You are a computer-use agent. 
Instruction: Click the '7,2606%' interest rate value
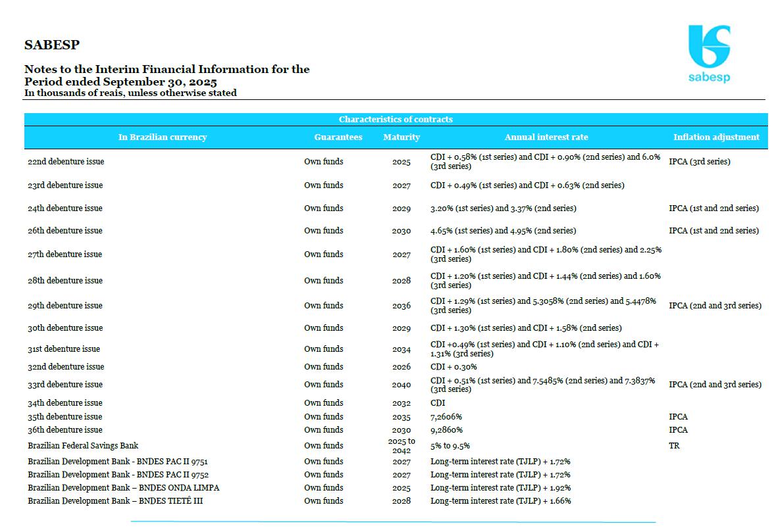[446, 416]
